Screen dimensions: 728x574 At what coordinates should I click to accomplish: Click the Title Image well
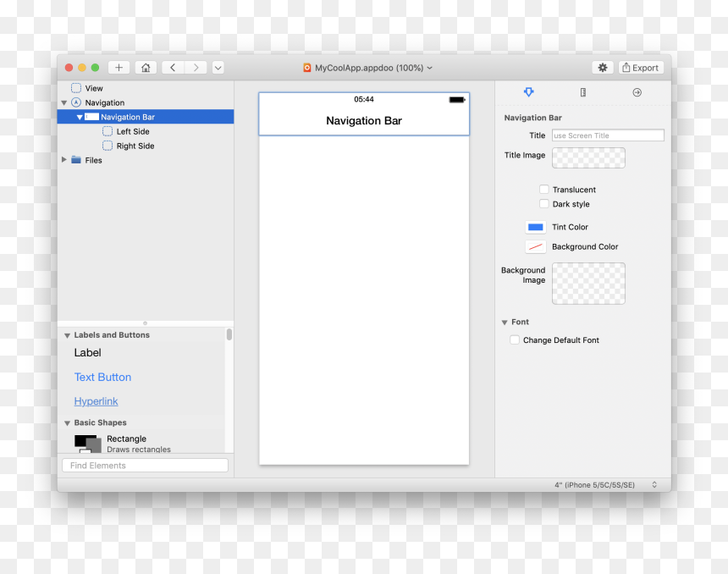coord(588,158)
